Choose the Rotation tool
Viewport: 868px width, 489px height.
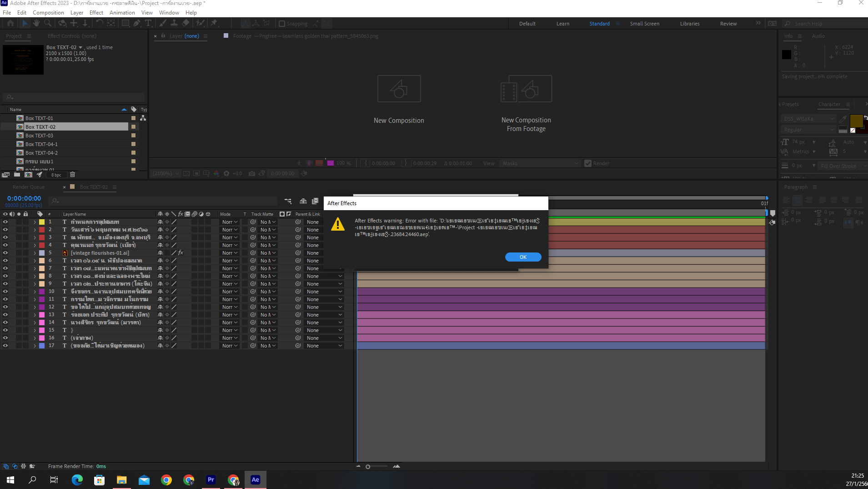[x=100, y=23]
